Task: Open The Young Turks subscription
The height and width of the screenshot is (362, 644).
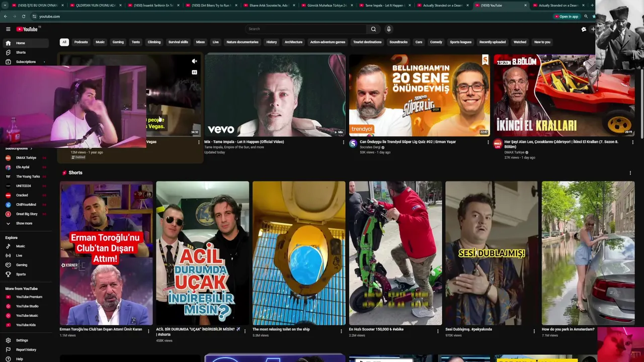Action: coord(28,176)
